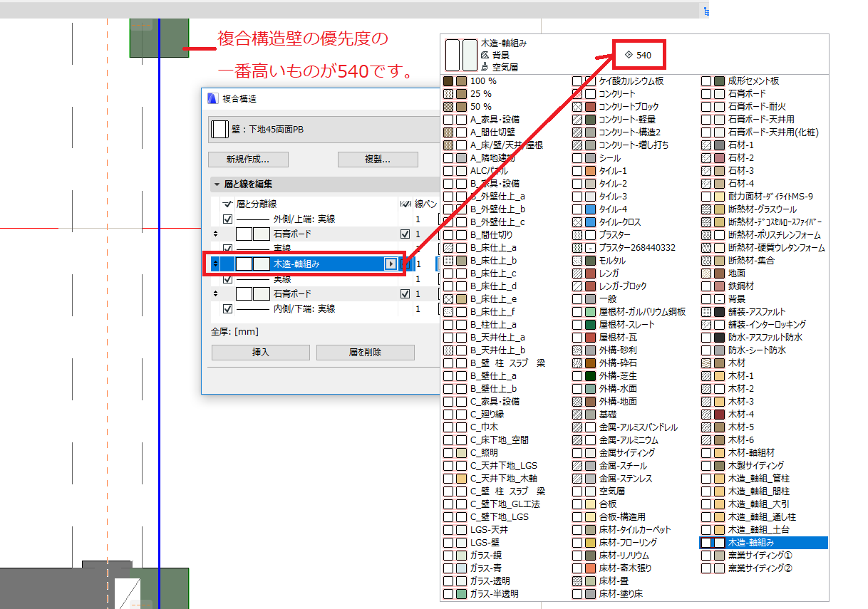Select the 断熱材-グラスウール material icon

[713, 209]
